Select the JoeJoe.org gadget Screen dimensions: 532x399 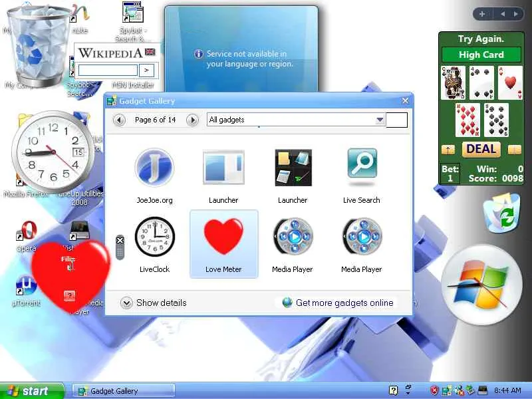coord(155,176)
